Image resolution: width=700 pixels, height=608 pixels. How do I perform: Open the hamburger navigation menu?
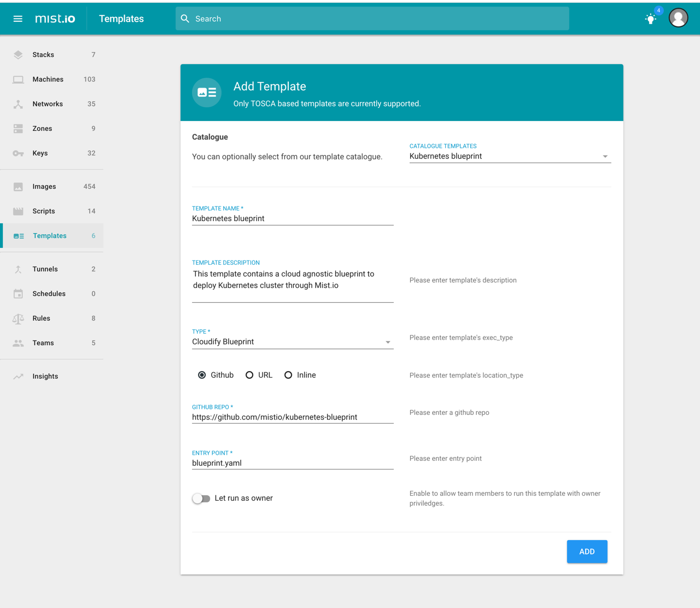(17, 18)
